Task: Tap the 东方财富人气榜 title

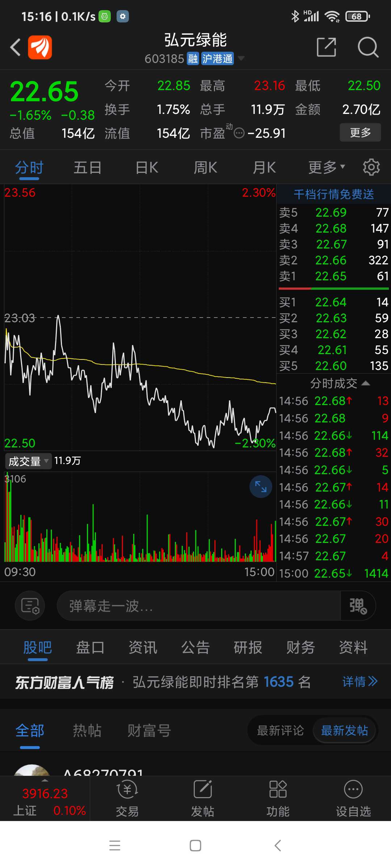Action: [x=64, y=682]
